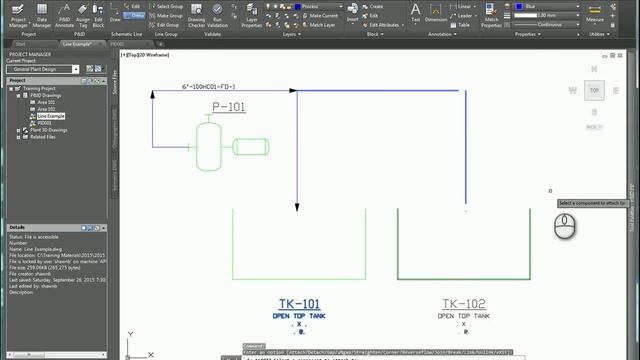Screen dimensions: 640x360
Task: Collapse the Details panel header arrow
Action: click(104, 228)
